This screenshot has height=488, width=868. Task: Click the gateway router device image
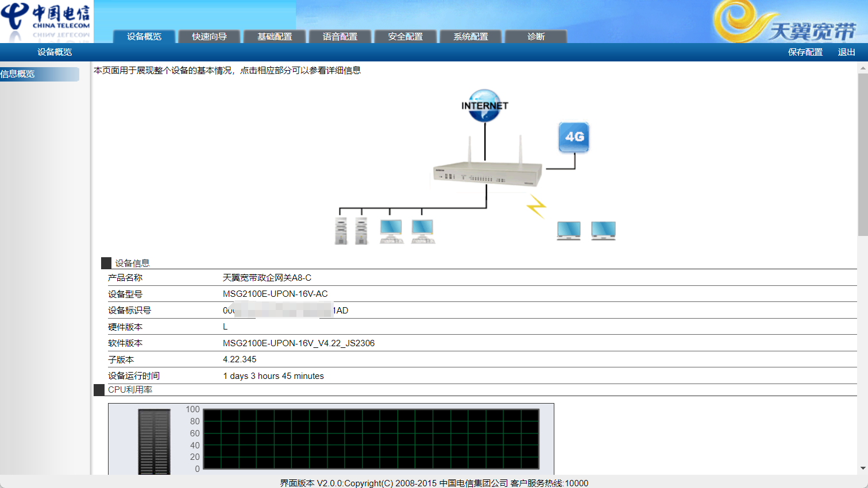click(x=487, y=173)
